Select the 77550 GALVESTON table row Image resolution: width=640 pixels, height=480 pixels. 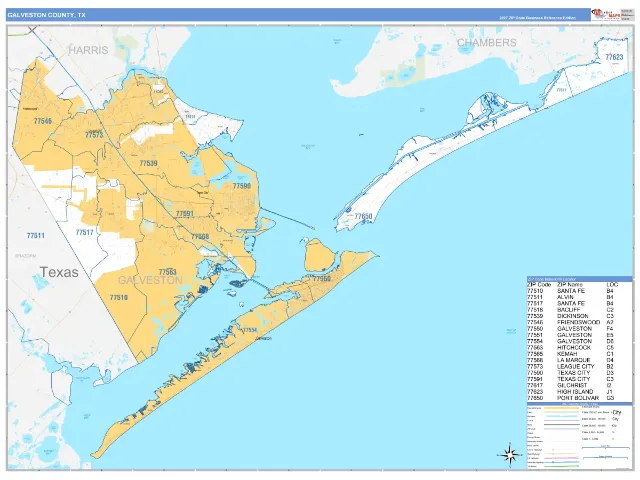[x=570, y=329]
